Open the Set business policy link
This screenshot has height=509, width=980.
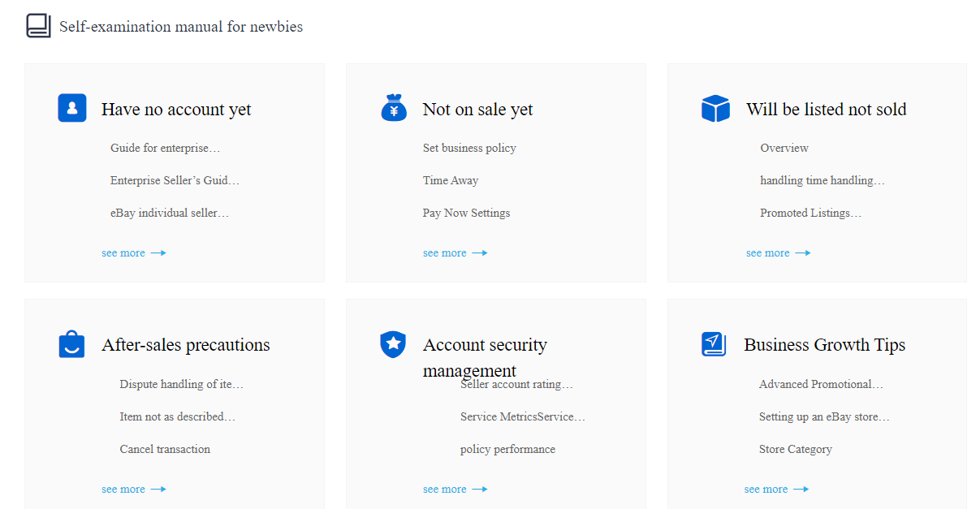tap(469, 148)
